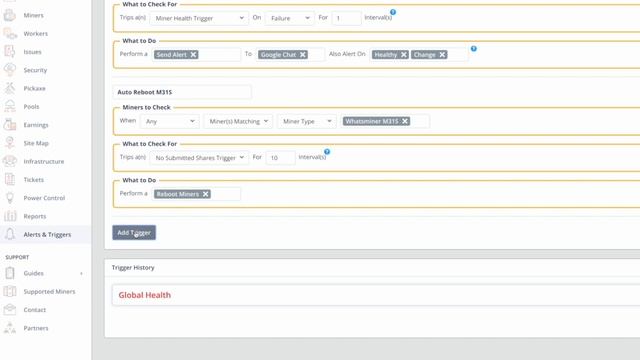Click the intervals field showing 1
This screenshot has height=360, width=640.
(x=346, y=18)
